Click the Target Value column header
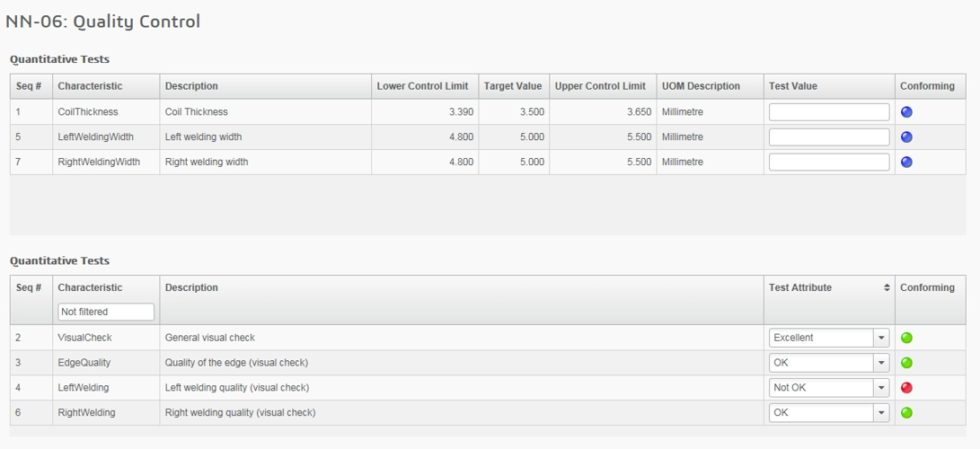 (x=513, y=86)
